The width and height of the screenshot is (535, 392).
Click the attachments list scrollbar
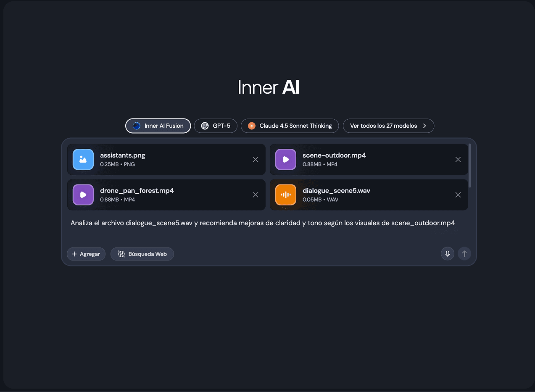tap(470, 166)
